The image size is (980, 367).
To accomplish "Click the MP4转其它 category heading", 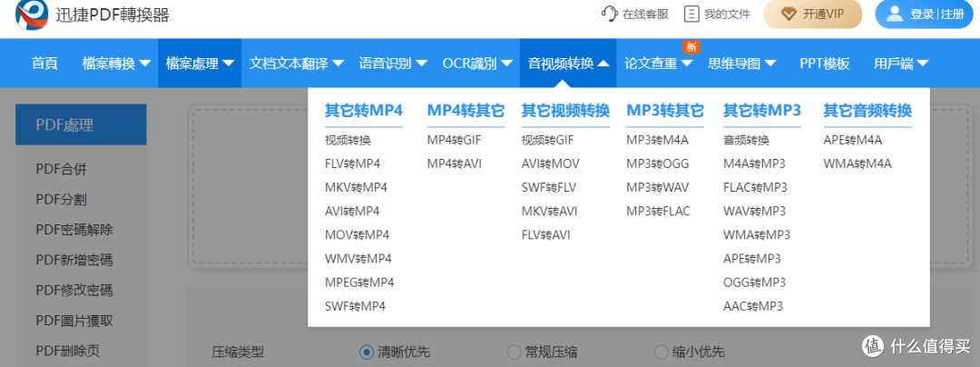I will tap(465, 111).
